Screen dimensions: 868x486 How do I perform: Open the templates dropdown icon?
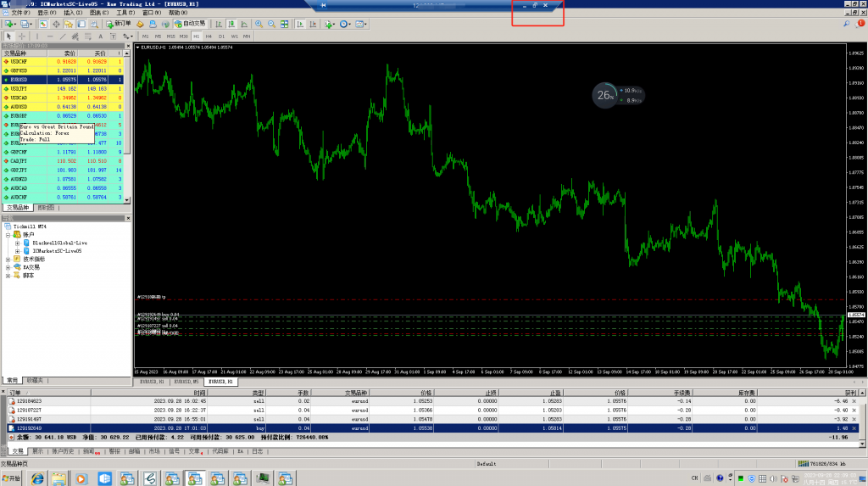click(x=360, y=24)
